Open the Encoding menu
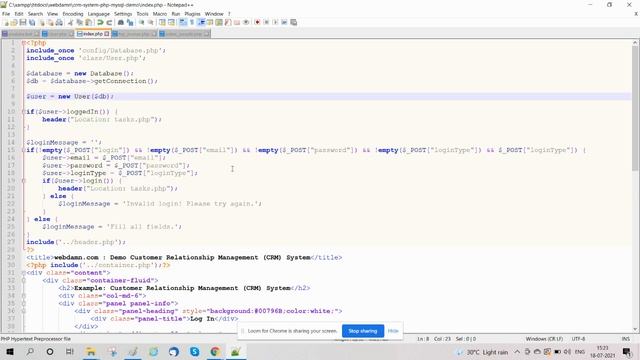640x360 pixels. [73, 14]
